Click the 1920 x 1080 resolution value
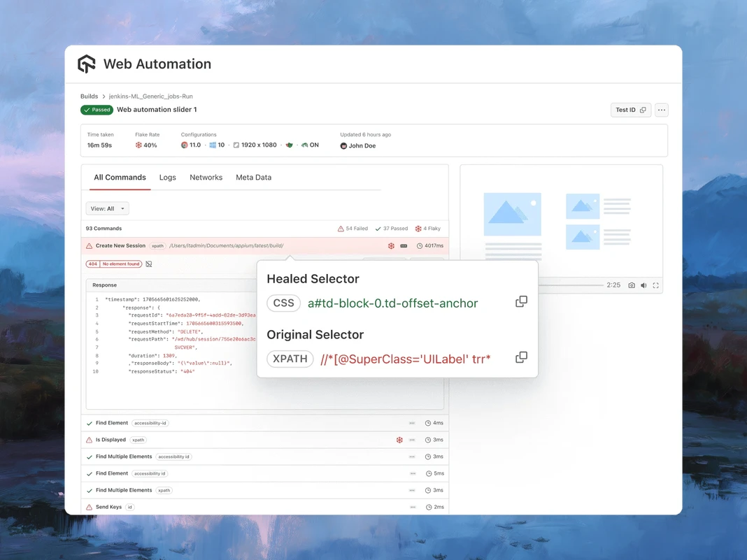747x560 pixels. pos(259,145)
